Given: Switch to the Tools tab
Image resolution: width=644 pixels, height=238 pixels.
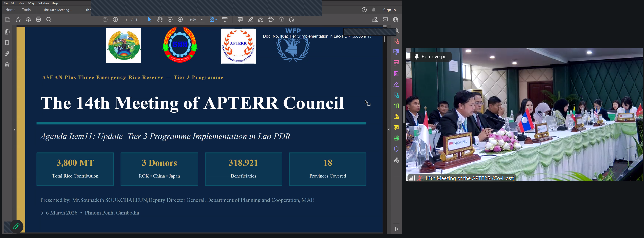Looking at the screenshot, I should point(26,10).
